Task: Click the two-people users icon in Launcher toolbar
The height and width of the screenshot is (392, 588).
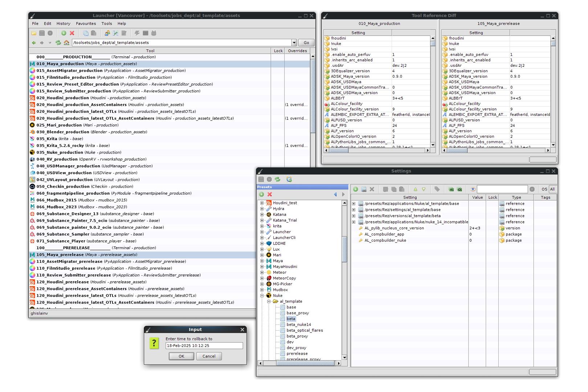Action: click(x=107, y=33)
